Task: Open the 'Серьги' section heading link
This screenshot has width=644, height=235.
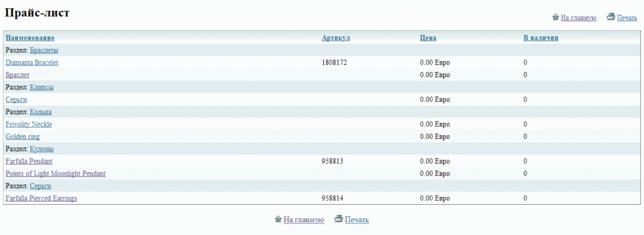Action: point(40,185)
